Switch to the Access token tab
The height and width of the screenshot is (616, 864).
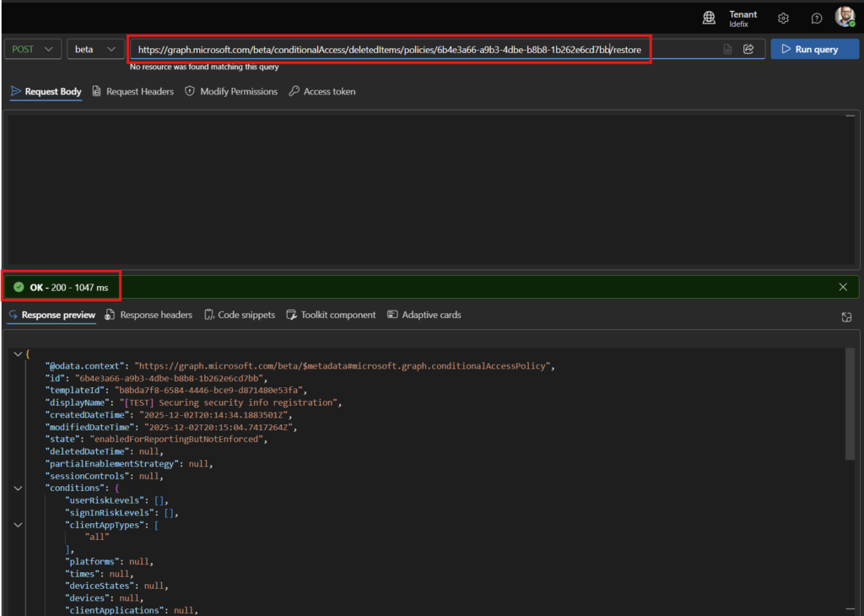coord(322,91)
